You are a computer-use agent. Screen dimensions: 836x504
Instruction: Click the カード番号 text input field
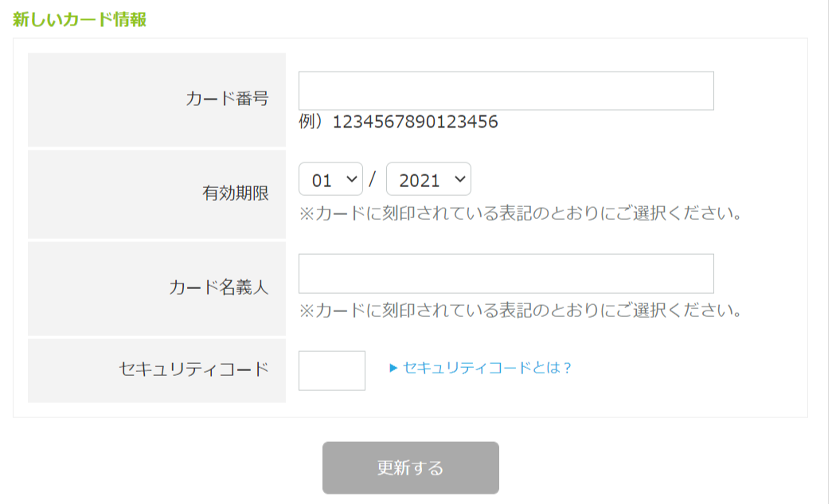(506, 91)
